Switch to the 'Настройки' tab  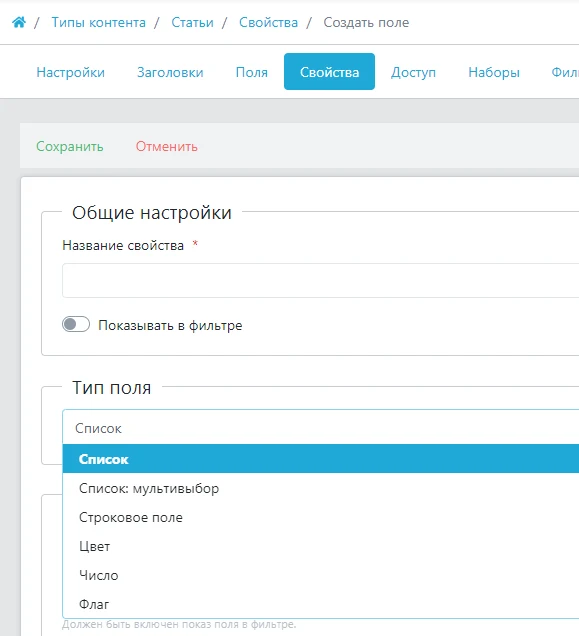tap(71, 72)
